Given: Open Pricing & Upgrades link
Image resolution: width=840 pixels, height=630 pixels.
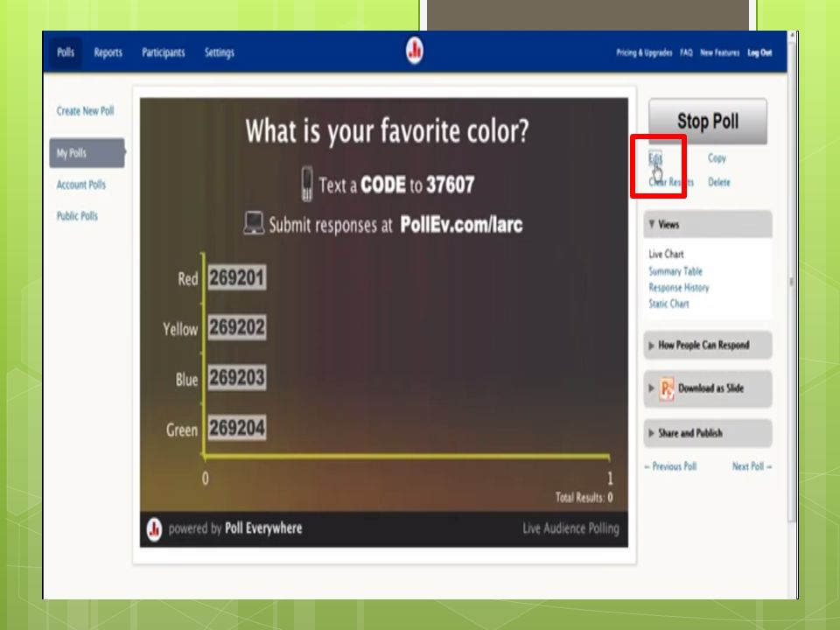Looking at the screenshot, I should pyautogui.click(x=644, y=52).
